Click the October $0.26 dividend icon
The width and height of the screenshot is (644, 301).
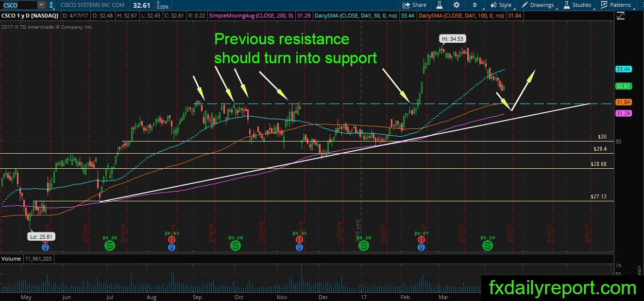pos(236,247)
